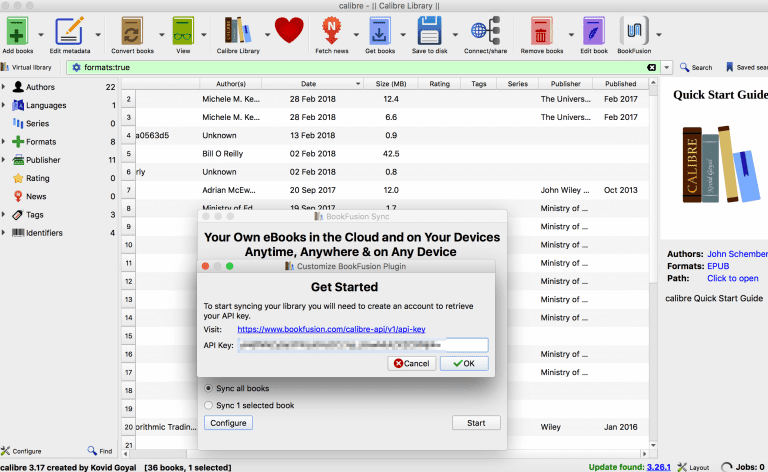
Task: Click the Virtual library icon
Action: [5, 67]
